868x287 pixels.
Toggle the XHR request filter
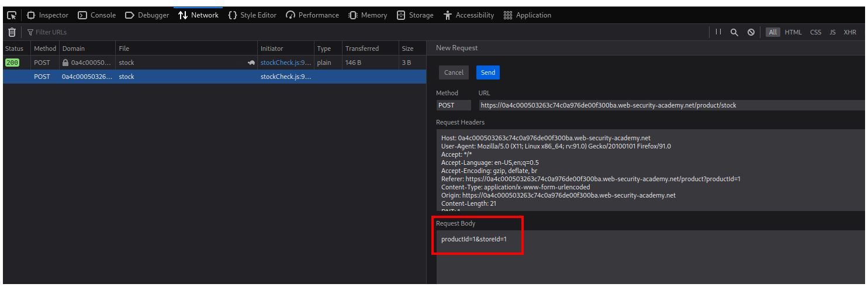coord(849,32)
